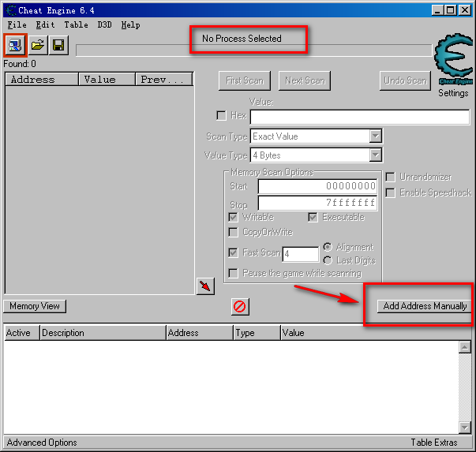
Task: Click the Description column header
Action: (x=103, y=333)
